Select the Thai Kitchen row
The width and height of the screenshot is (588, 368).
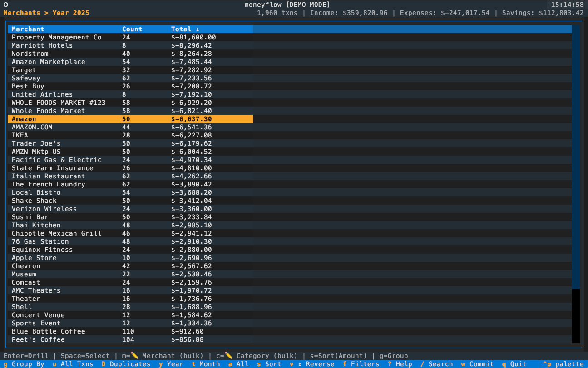(x=130, y=225)
